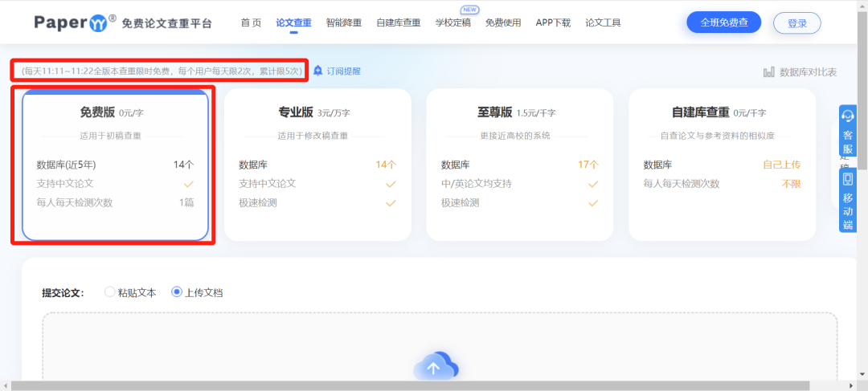Click the bell icon beside 订阅提醒
868x391 pixels.
(317, 71)
